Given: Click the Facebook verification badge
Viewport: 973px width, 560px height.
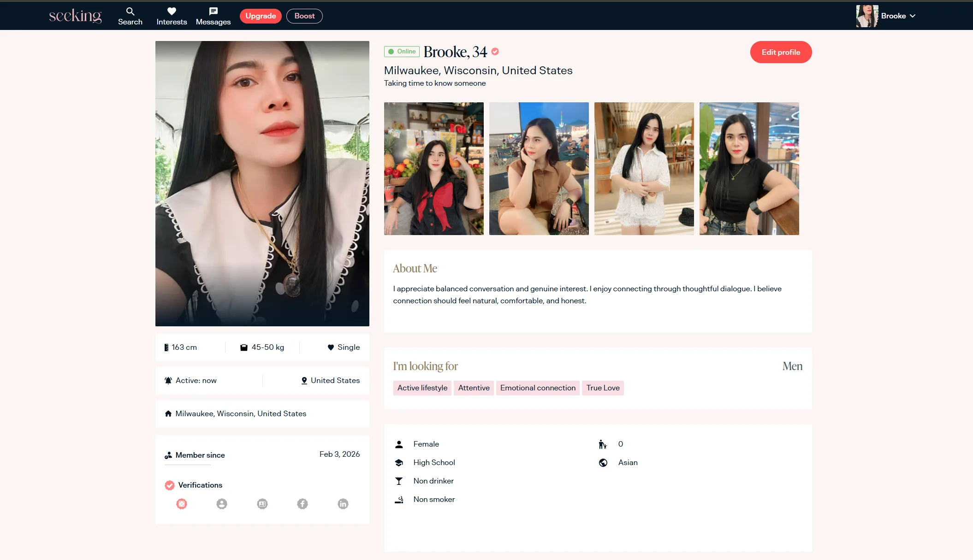Looking at the screenshot, I should [x=303, y=504].
